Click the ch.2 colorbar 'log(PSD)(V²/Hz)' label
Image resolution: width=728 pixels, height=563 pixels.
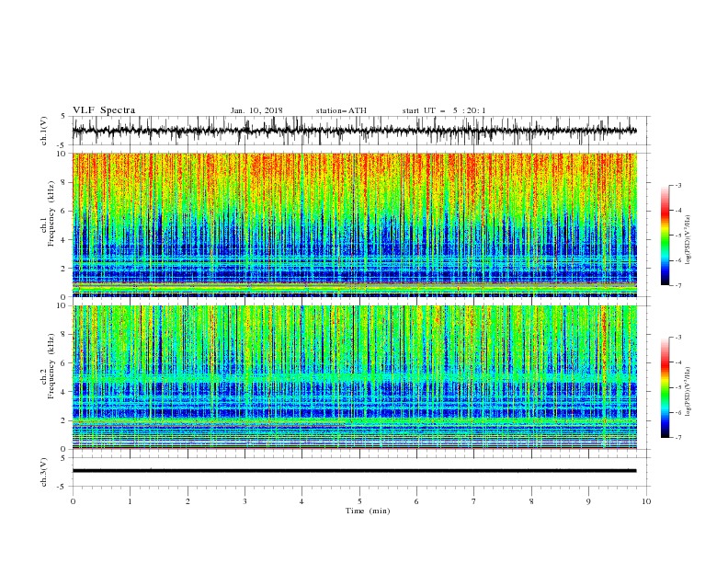pyautogui.click(x=688, y=392)
